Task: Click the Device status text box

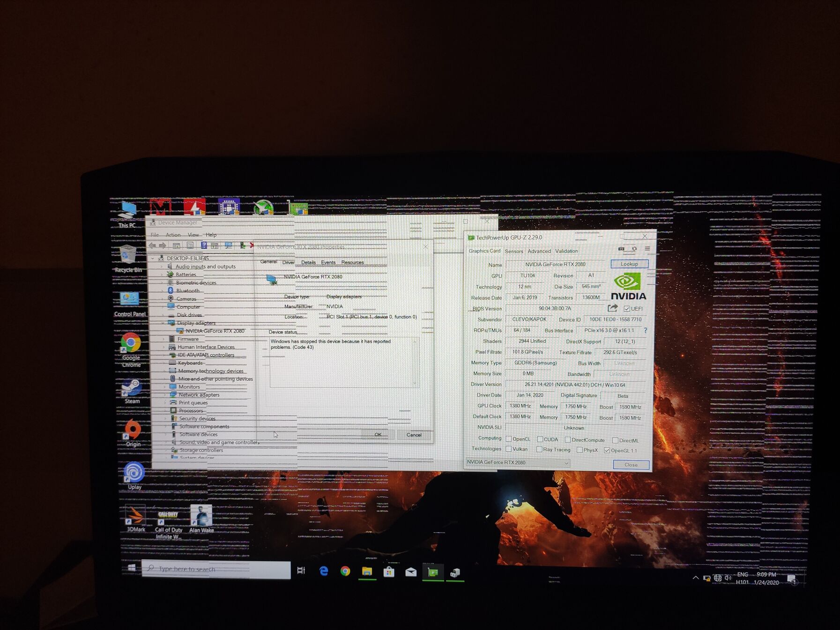Action: pos(344,362)
